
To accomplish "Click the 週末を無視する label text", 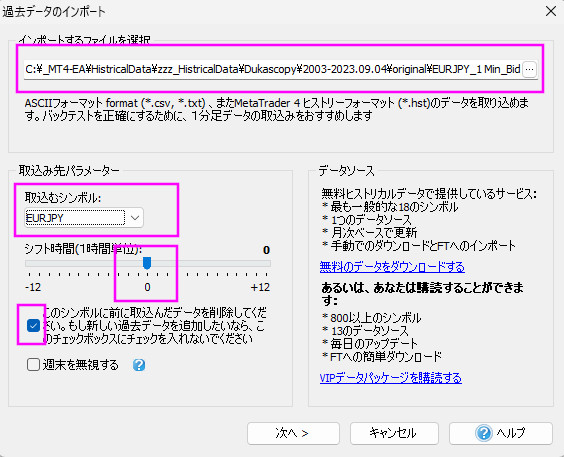I will 81,365.
